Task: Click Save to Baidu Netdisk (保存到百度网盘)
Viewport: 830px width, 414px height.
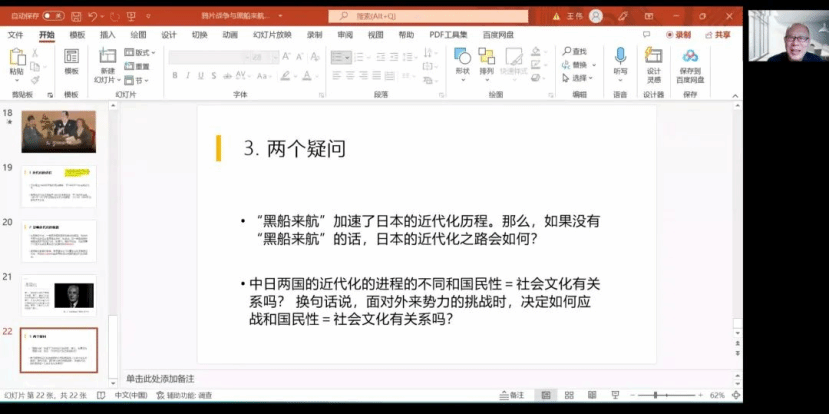Action: [x=690, y=65]
